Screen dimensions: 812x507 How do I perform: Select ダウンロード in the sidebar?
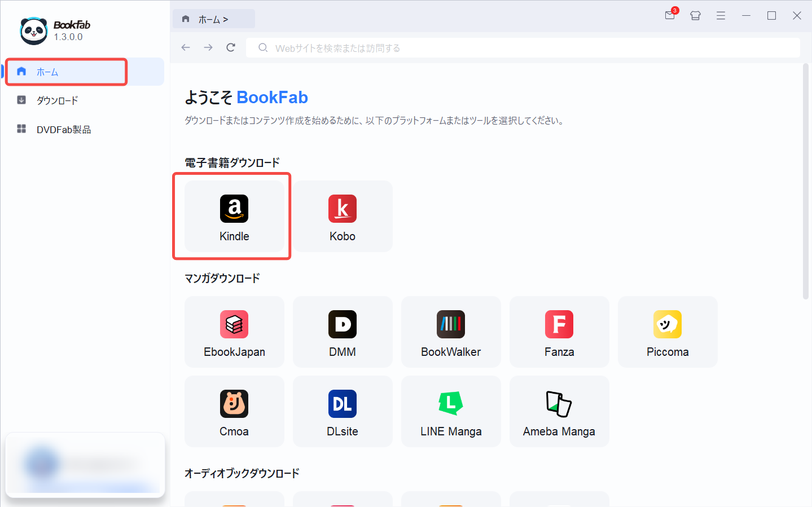pyautogui.click(x=84, y=100)
